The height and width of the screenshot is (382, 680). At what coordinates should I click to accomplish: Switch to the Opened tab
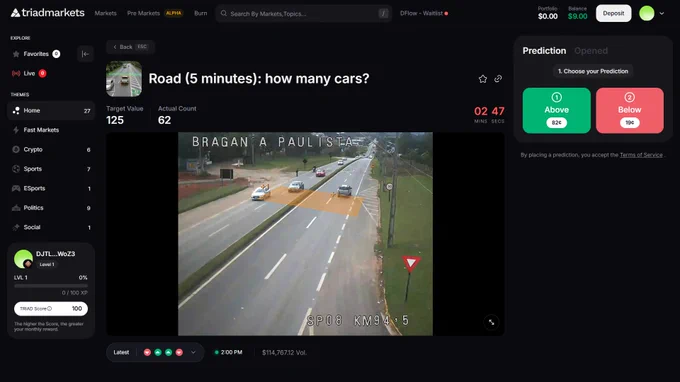pos(591,51)
